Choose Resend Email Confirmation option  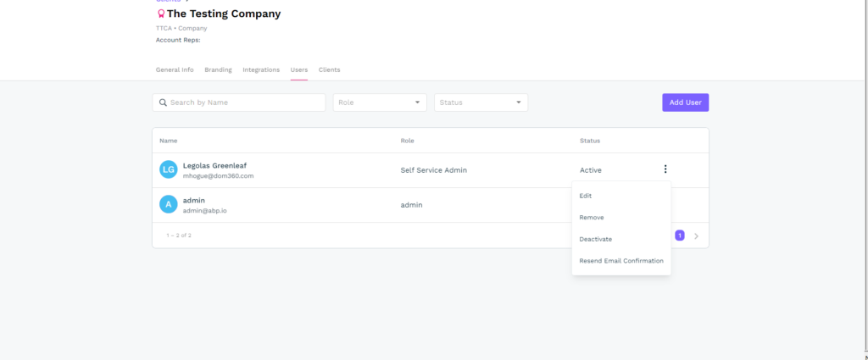(x=621, y=261)
